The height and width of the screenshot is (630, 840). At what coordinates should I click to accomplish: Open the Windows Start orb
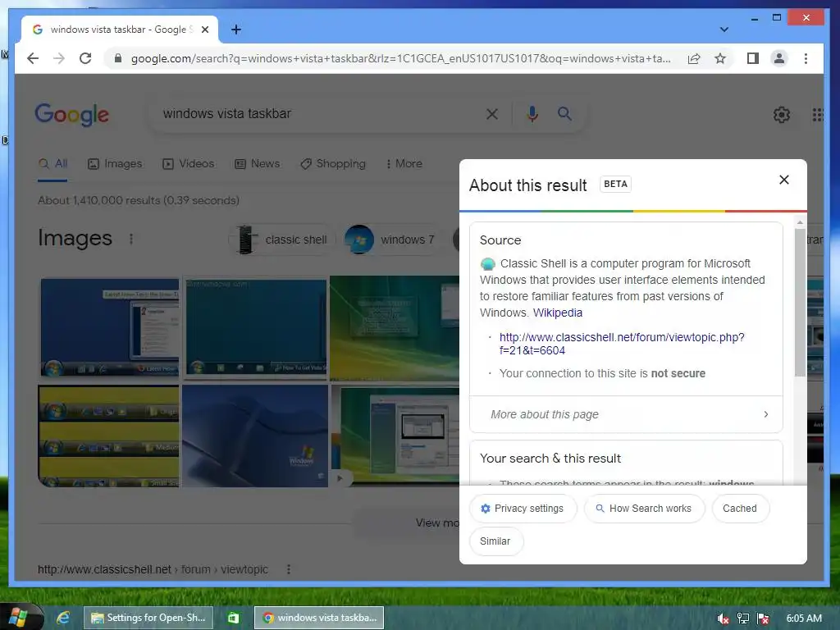19,617
